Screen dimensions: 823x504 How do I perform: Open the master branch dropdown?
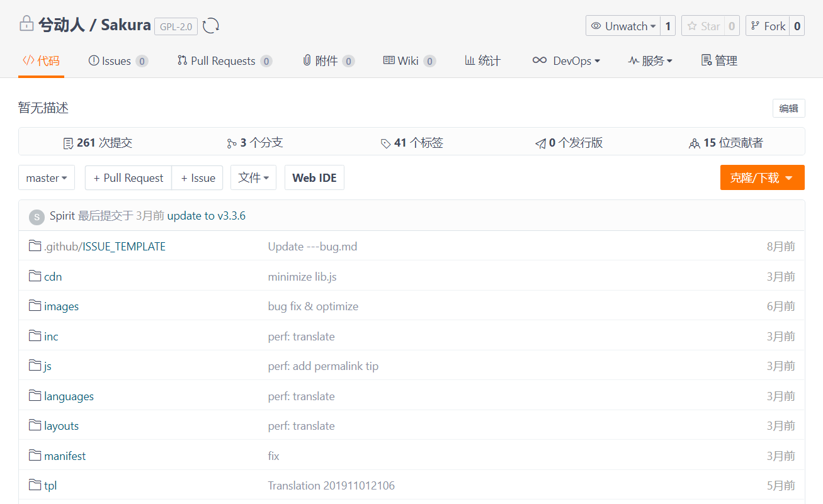pyautogui.click(x=47, y=178)
